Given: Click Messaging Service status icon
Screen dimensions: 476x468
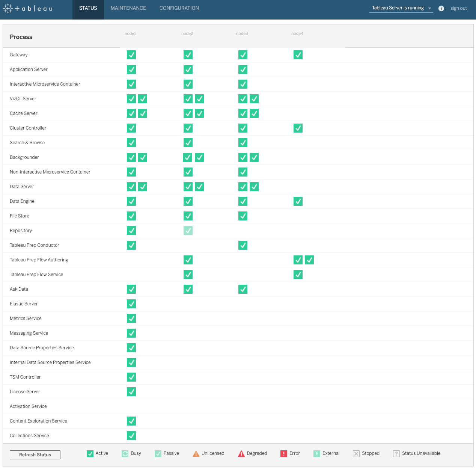Looking at the screenshot, I should coord(131,333).
